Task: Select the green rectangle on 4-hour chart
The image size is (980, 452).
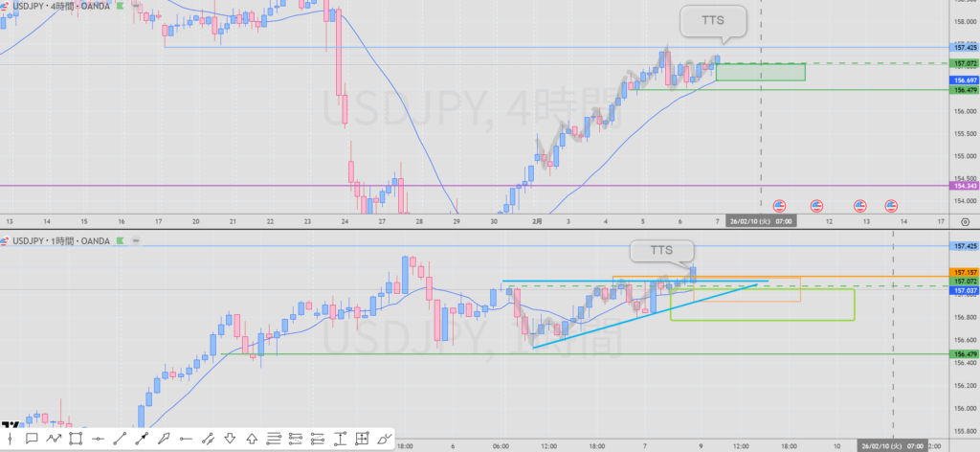Action: point(760,72)
